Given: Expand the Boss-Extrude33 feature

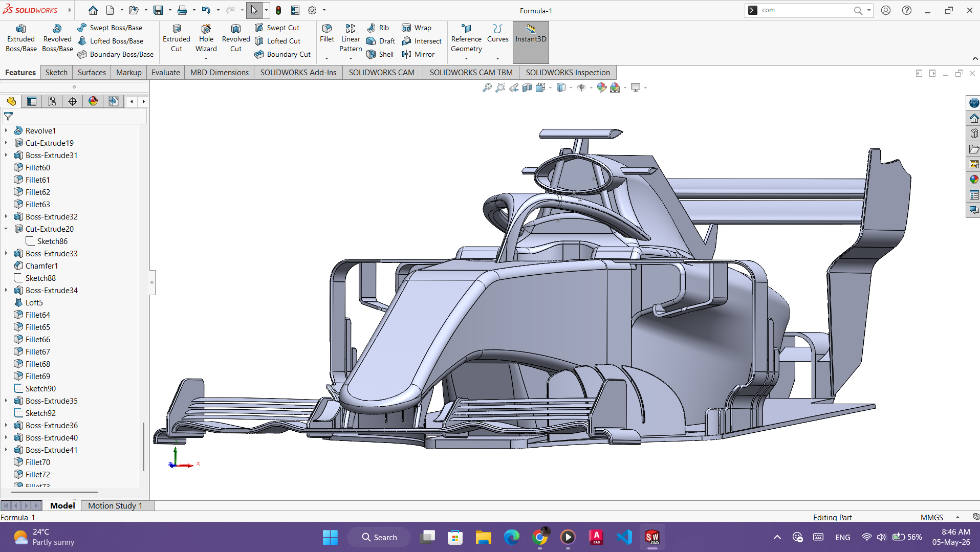Looking at the screenshot, I should pos(6,253).
